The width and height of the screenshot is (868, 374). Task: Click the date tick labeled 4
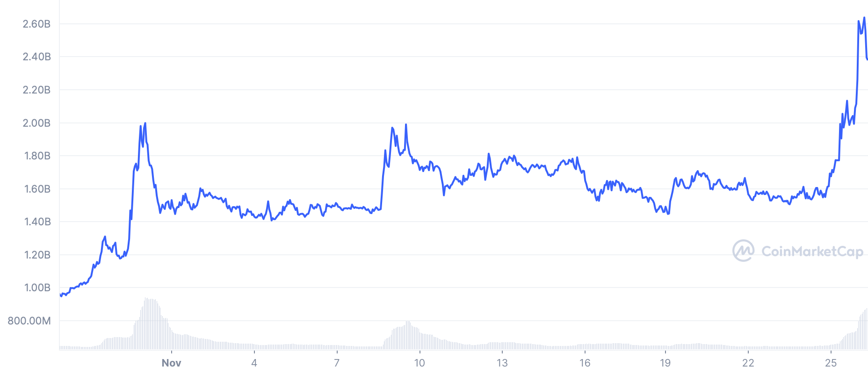[x=254, y=363]
